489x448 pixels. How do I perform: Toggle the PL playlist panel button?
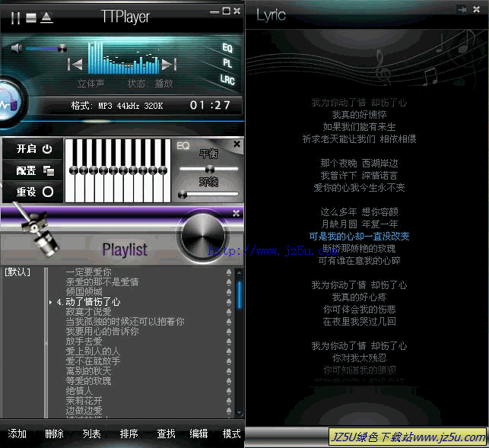click(x=227, y=63)
